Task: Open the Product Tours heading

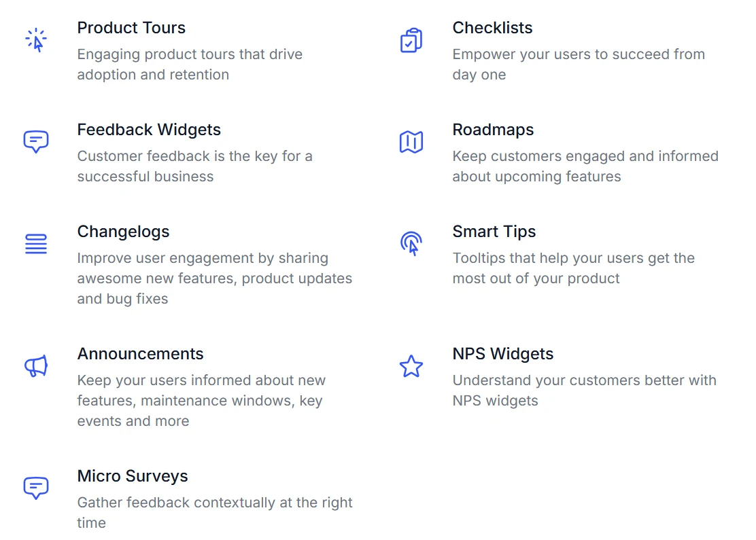Action: pyautogui.click(x=131, y=28)
